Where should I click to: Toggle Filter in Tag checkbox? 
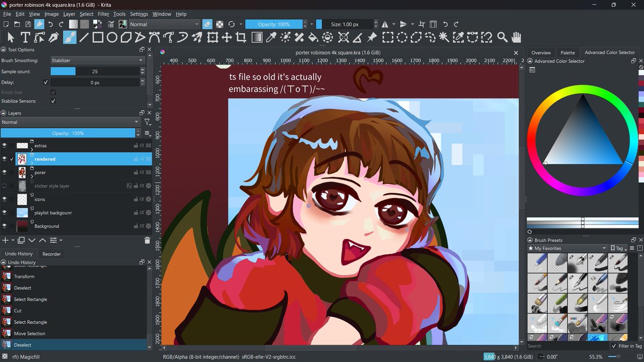coord(614,346)
